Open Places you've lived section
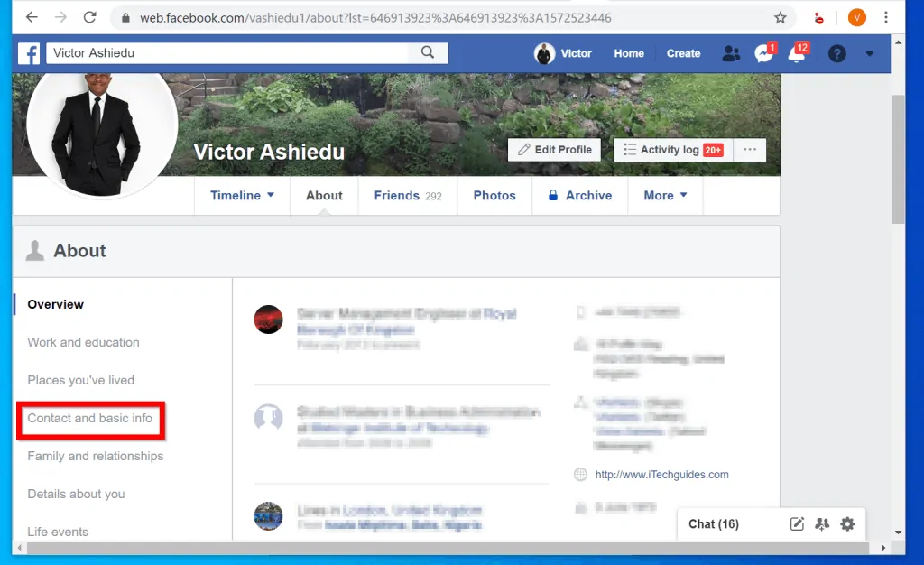 click(80, 381)
